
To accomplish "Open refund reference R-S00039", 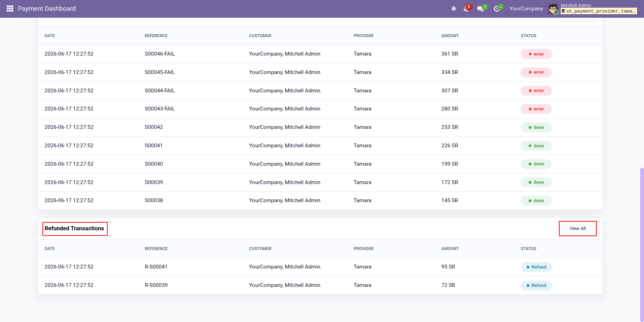I will (156, 285).
